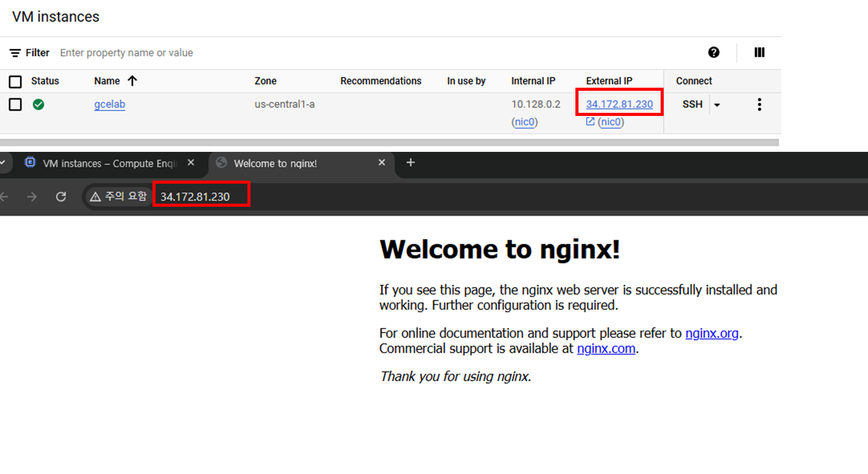Follow the nginx.com support link
The width and height of the screenshot is (868, 474).
606,349
